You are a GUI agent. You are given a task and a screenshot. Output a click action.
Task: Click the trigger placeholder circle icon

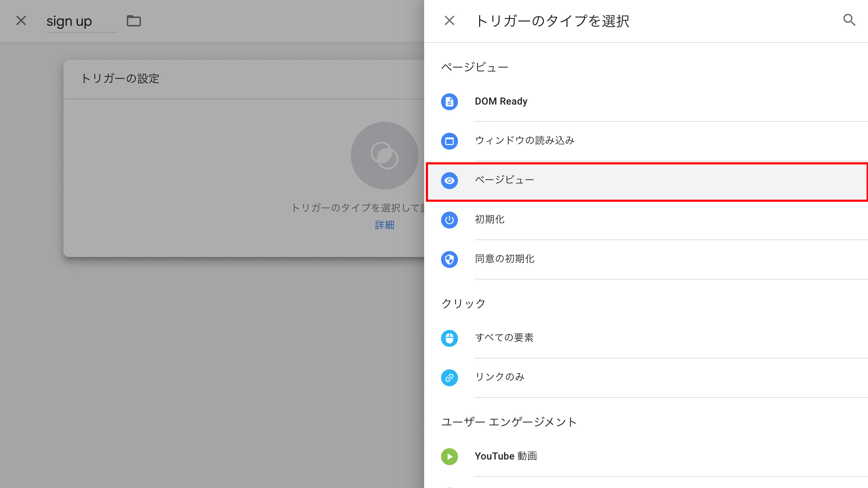[x=385, y=156]
